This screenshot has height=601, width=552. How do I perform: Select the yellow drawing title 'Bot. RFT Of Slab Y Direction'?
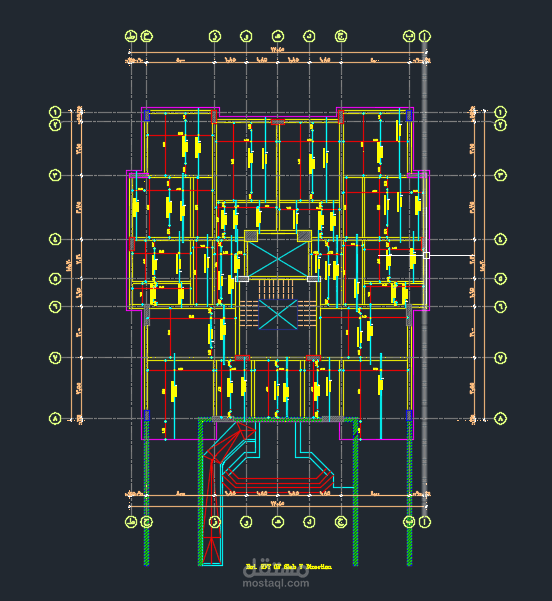pyautogui.click(x=289, y=567)
